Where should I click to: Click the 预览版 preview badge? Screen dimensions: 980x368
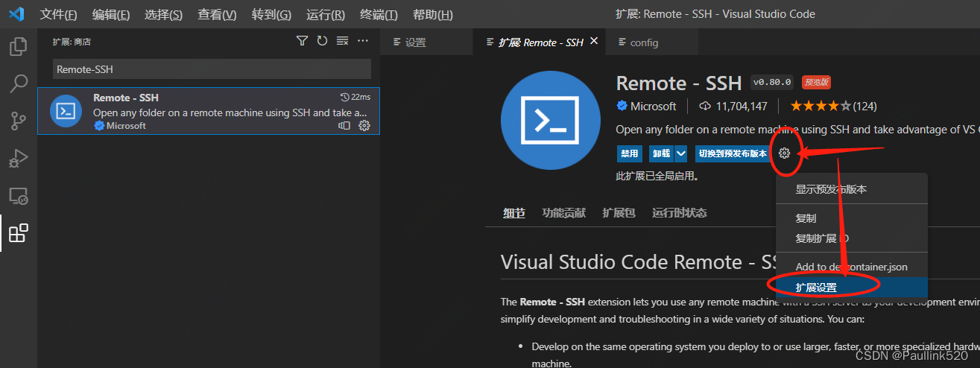point(816,83)
